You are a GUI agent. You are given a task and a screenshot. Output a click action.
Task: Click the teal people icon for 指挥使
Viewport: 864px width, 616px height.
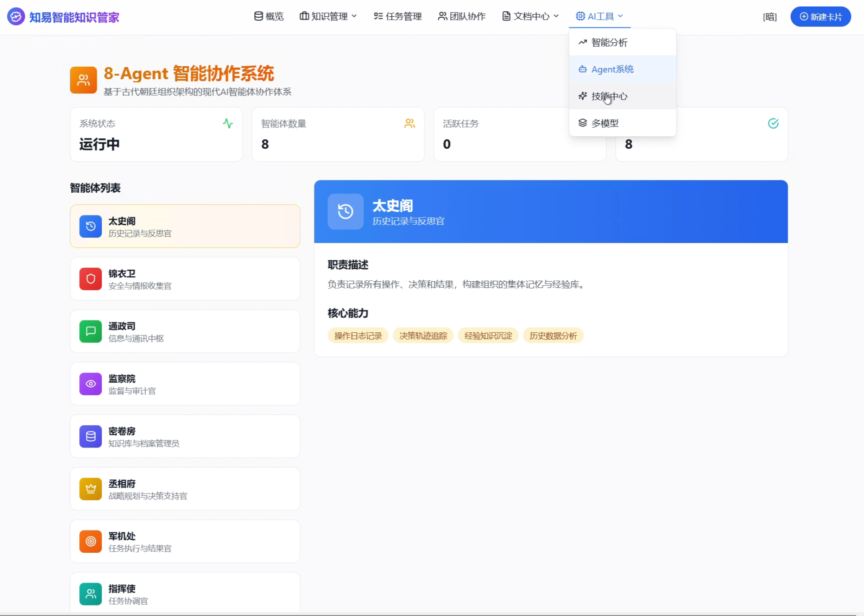(x=91, y=594)
